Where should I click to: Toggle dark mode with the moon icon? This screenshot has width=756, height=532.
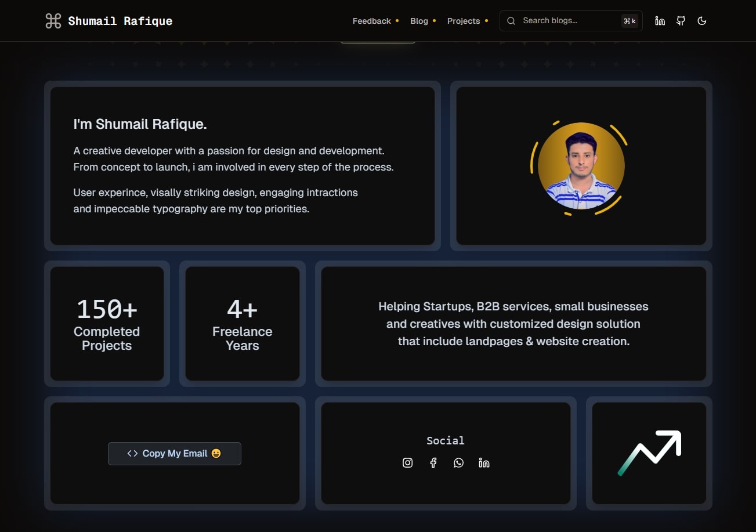pyautogui.click(x=701, y=20)
